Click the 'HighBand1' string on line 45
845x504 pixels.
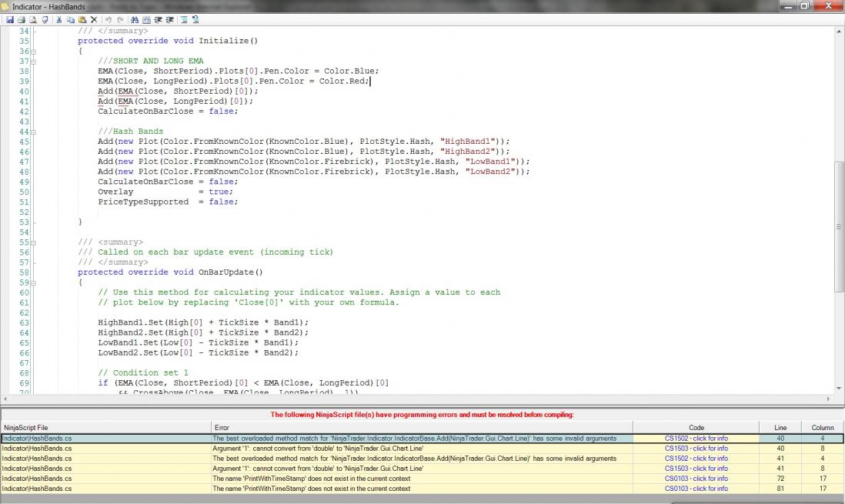(467, 142)
